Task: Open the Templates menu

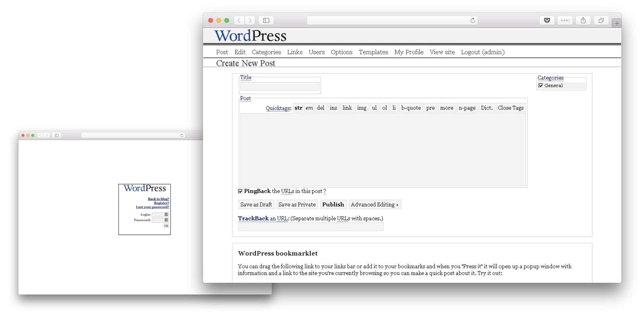Action: point(373,52)
